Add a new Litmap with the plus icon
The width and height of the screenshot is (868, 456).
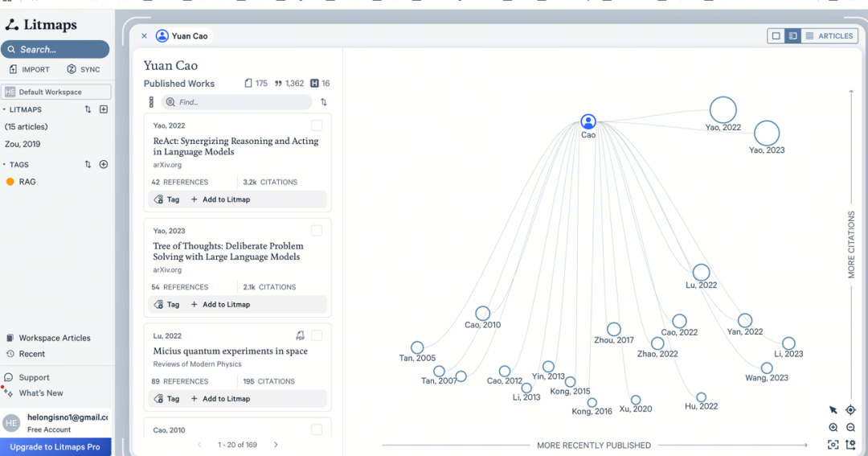103,109
